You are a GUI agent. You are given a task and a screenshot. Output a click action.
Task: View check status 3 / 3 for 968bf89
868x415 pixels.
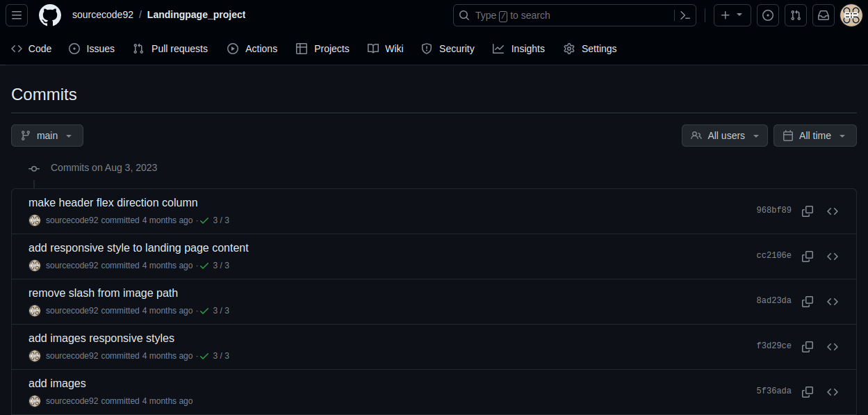pos(215,220)
